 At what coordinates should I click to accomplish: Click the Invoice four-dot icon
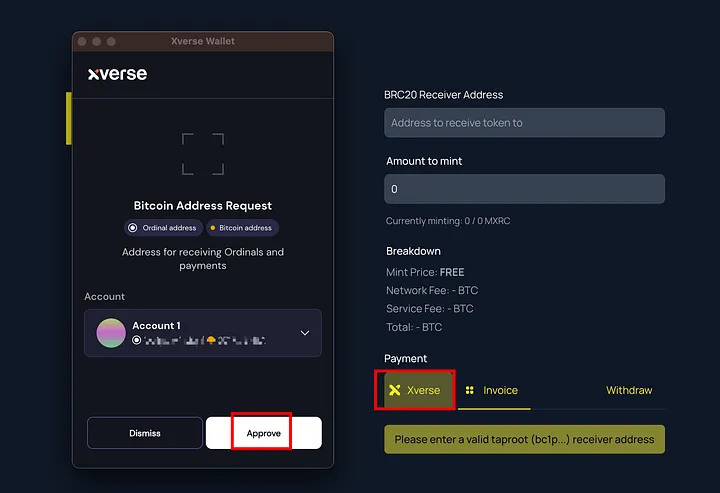[469, 390]
